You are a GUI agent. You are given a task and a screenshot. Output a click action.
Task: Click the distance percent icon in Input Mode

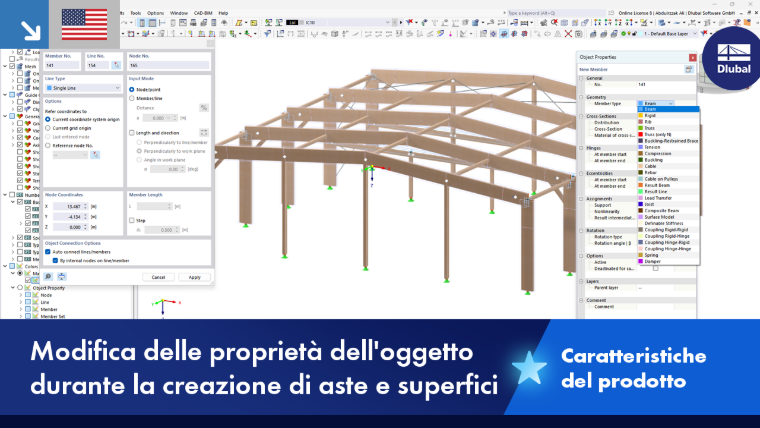[x=204, y=108]
